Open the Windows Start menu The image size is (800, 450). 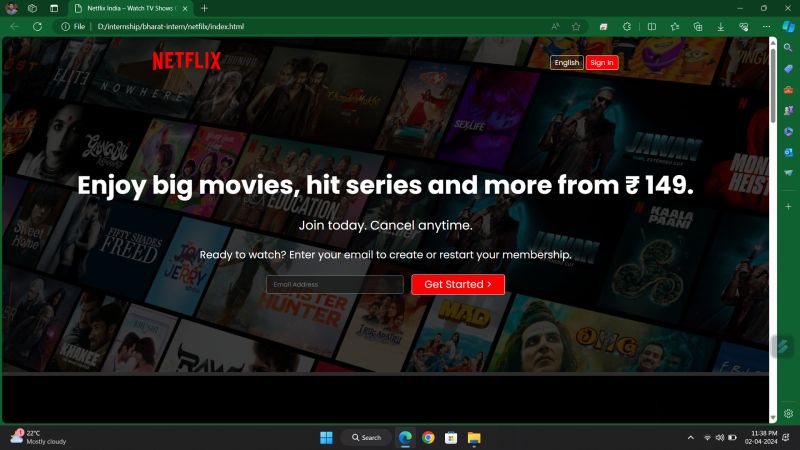pyautogui.click(x=326, y=438)
